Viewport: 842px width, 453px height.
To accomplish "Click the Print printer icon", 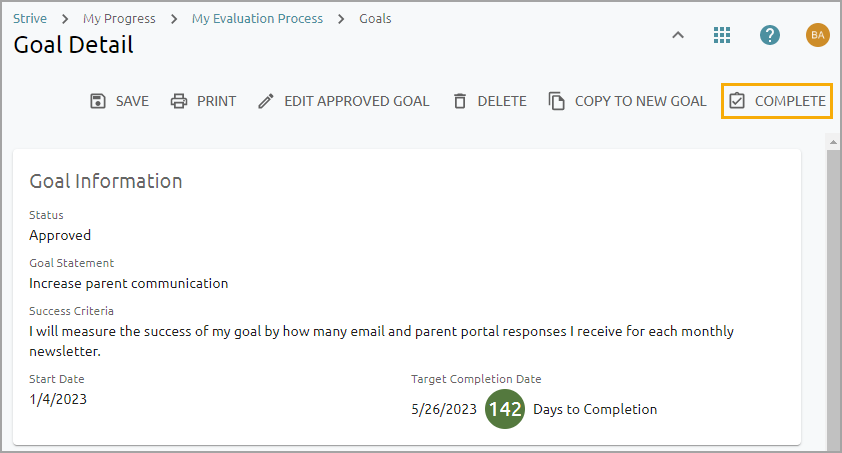I will 179,101.
